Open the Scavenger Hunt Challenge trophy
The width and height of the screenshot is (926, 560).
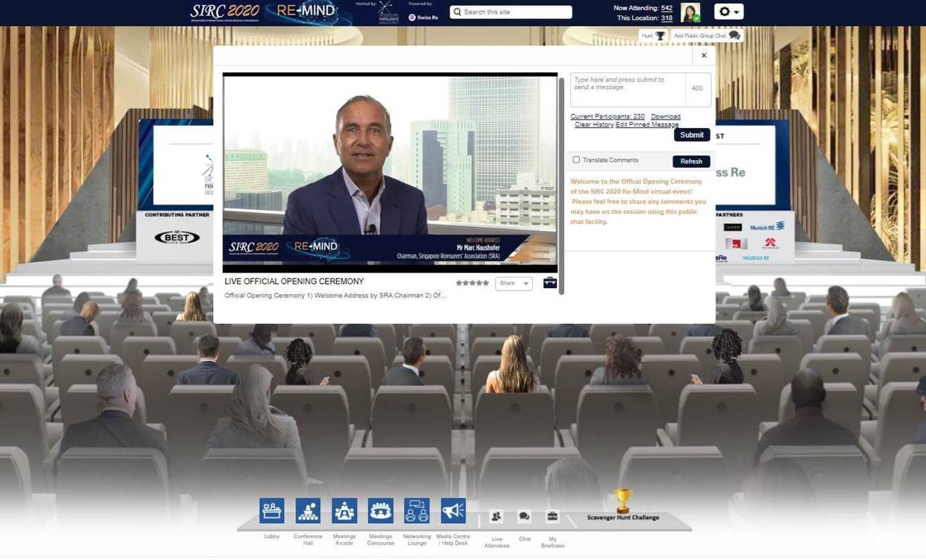coord(623,501)
